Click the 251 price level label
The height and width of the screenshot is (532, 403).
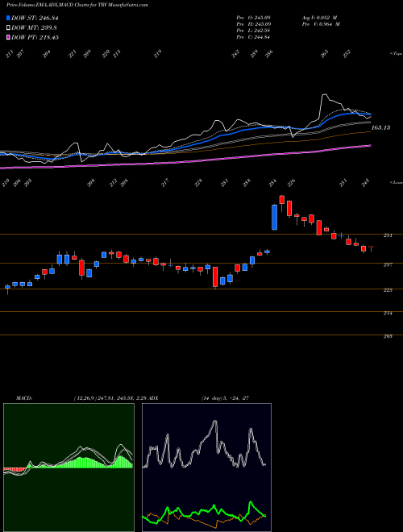(388, 235)
